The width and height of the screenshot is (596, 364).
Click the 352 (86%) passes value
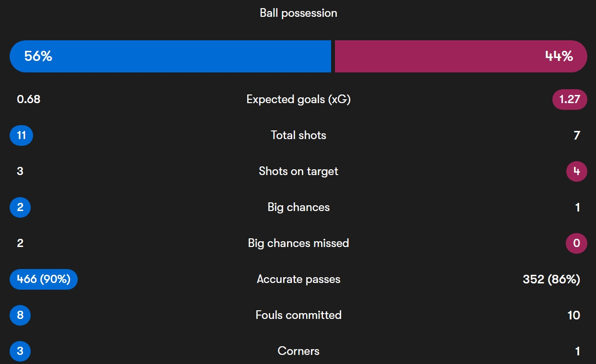click(551, 279)
